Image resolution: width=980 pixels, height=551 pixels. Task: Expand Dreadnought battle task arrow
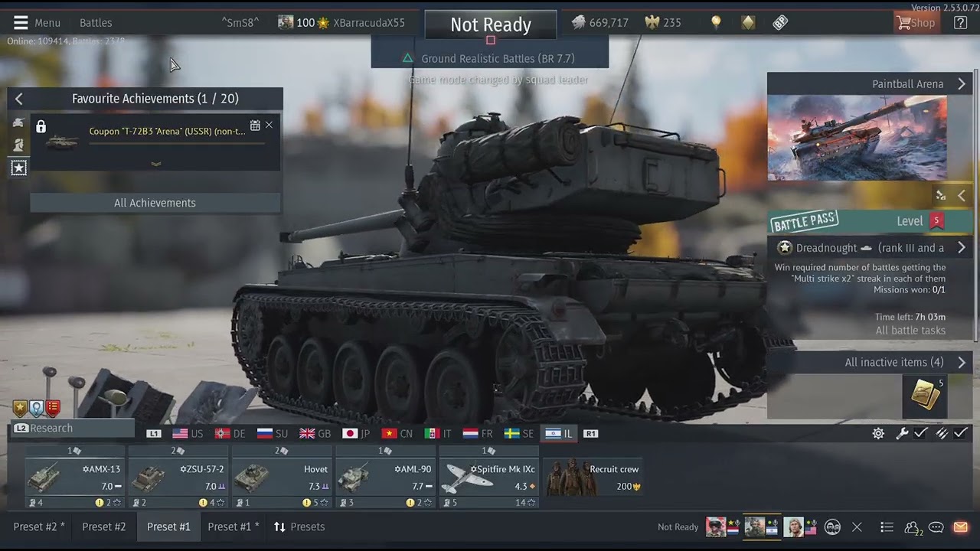(x=962, y=248)
